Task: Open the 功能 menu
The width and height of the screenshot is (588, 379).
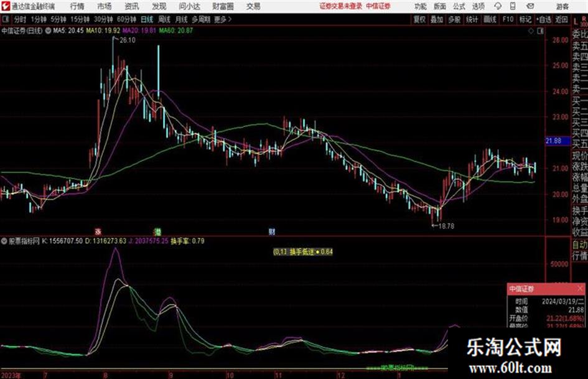Action: [421, 6]
